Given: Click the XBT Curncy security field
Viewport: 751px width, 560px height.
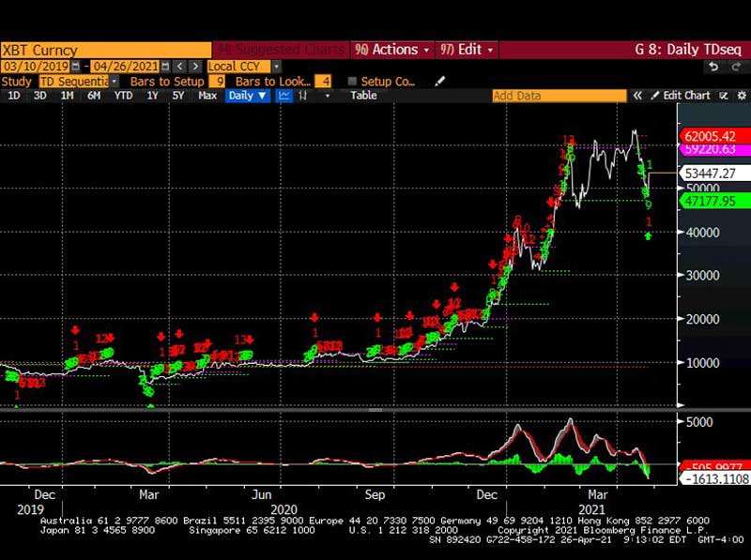Looking at the screenshot, I should [x=106, y=50].
